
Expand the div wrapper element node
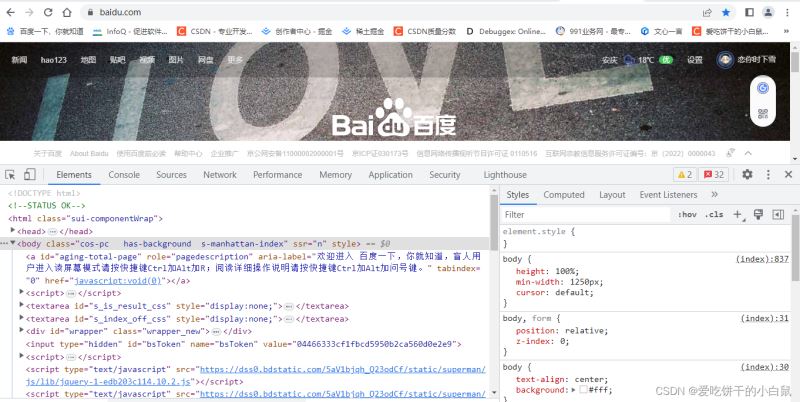(21, 331)
